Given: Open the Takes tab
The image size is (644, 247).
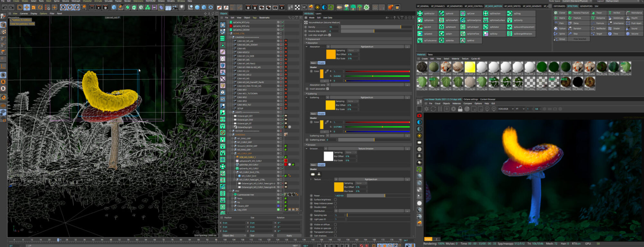Looking at the screenshot, I should pyautogui.click(x=430, y=54).
